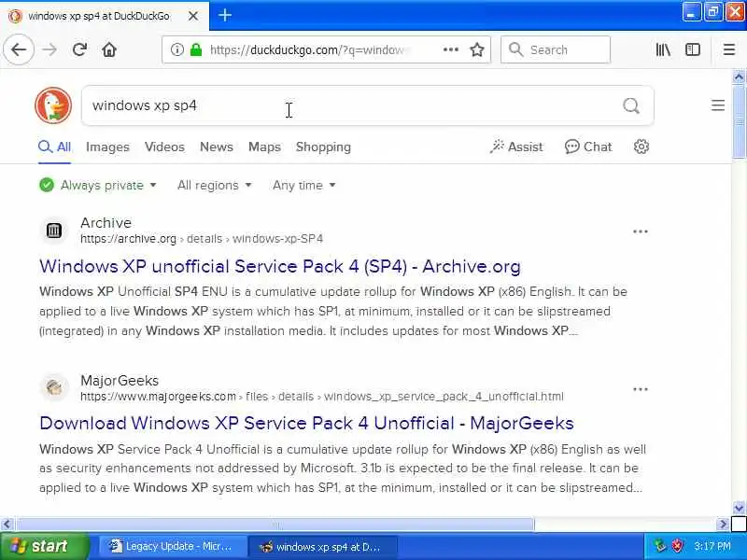Screen dimensions: 747x560
Task: Open the Assist feature
Action: [x=516, y=147]
